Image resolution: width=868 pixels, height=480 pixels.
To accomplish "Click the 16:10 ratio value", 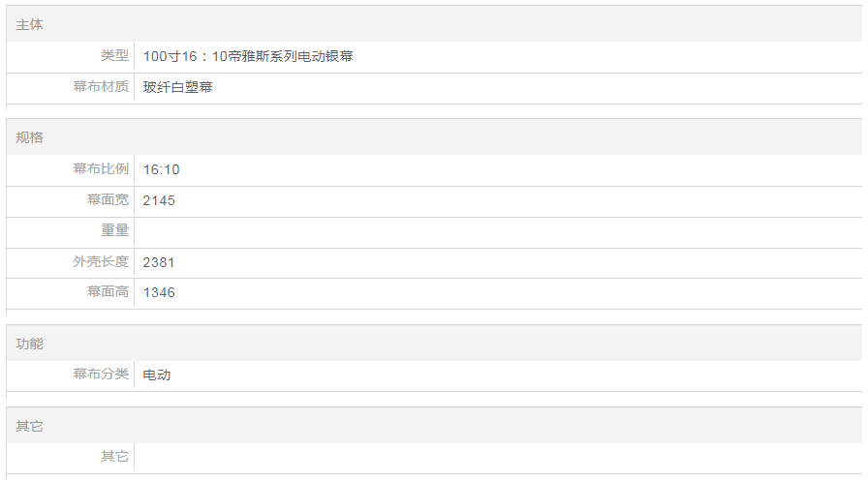I will coord(161,169).
